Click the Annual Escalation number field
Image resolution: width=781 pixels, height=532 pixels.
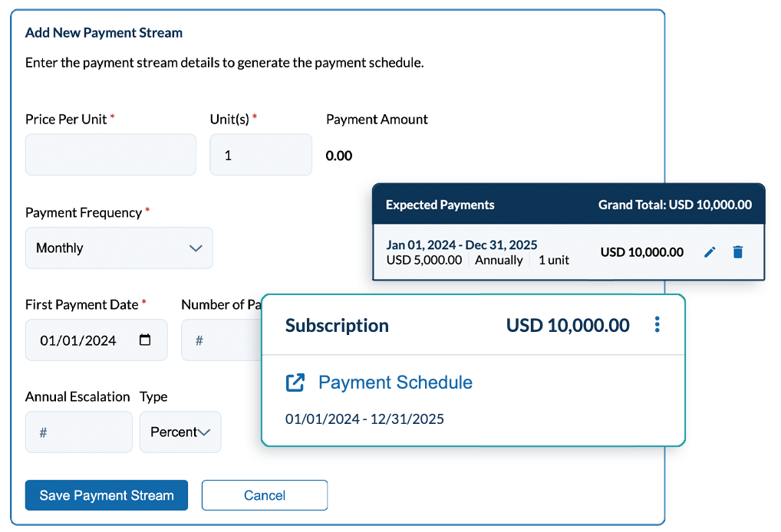(x=79, y=432)
